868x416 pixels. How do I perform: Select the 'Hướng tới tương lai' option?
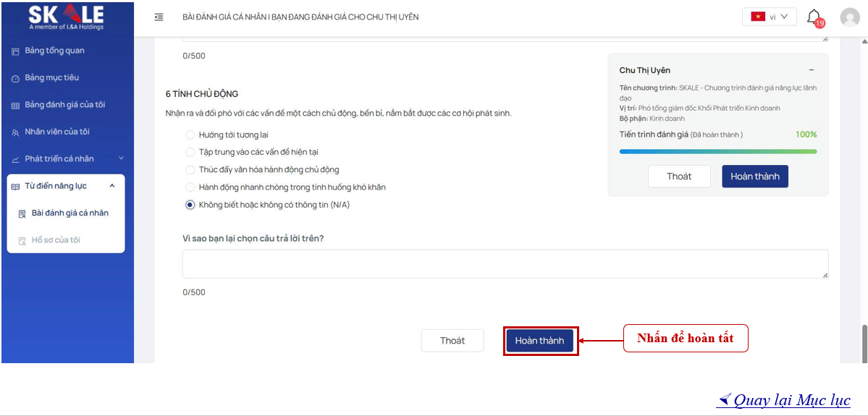[x=190, y=135]
